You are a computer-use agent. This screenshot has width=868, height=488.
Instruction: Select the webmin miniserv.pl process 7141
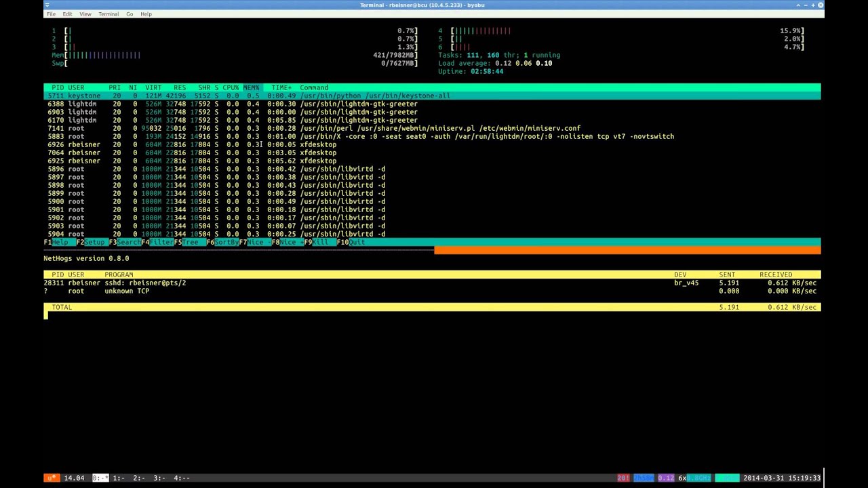click(432, 128)
